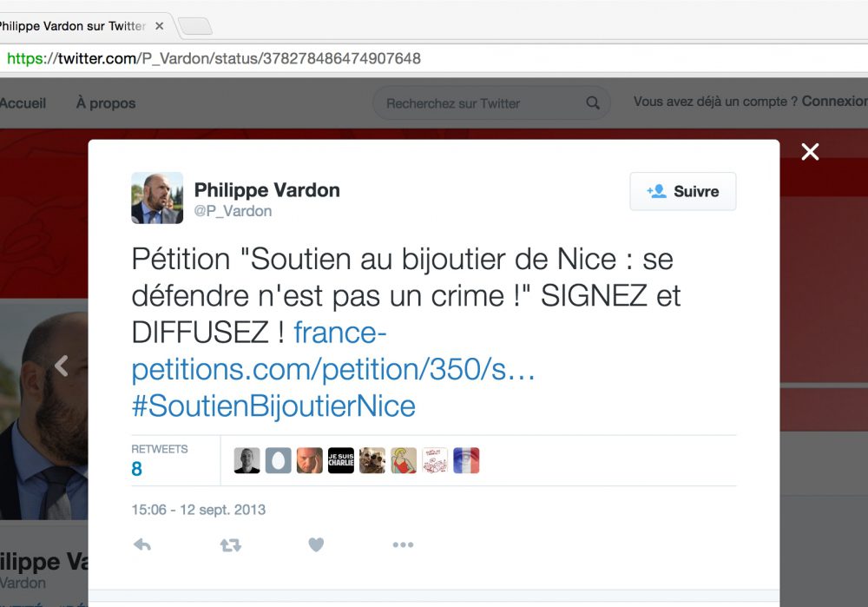
Task: Click the reply arrow icon under tweet
Action: [142, 545]
